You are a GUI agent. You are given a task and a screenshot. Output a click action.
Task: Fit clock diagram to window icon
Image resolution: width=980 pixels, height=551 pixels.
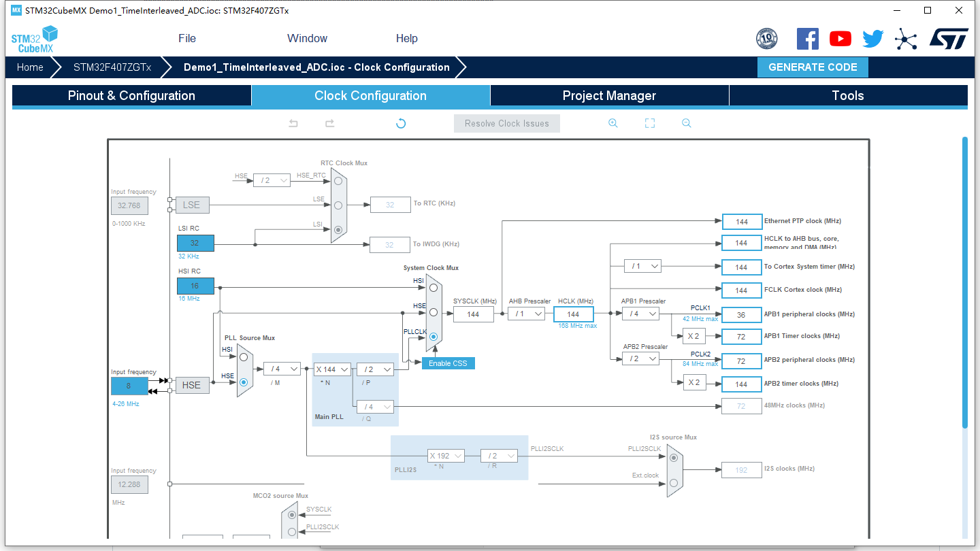click(x=650, y=123)
